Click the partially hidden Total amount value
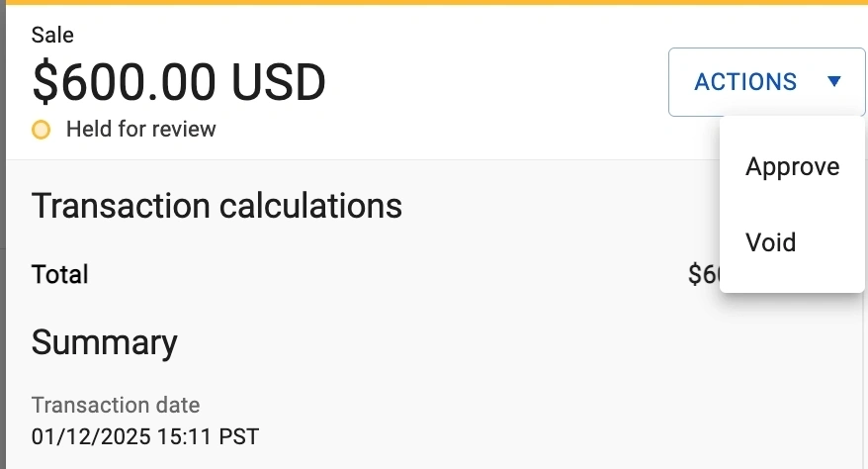The height and width of the screenshot is (469, 868). pyautogui.click(x=703, y=274)
